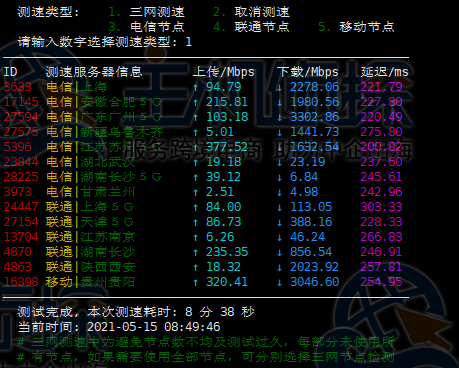Click the '取消测速' option text
Viewport: 459px width, 368px height.
(x=262, y=12)
